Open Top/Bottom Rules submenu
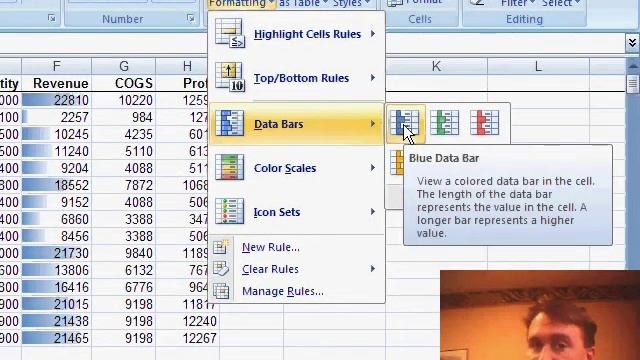 tap(296, 78)
